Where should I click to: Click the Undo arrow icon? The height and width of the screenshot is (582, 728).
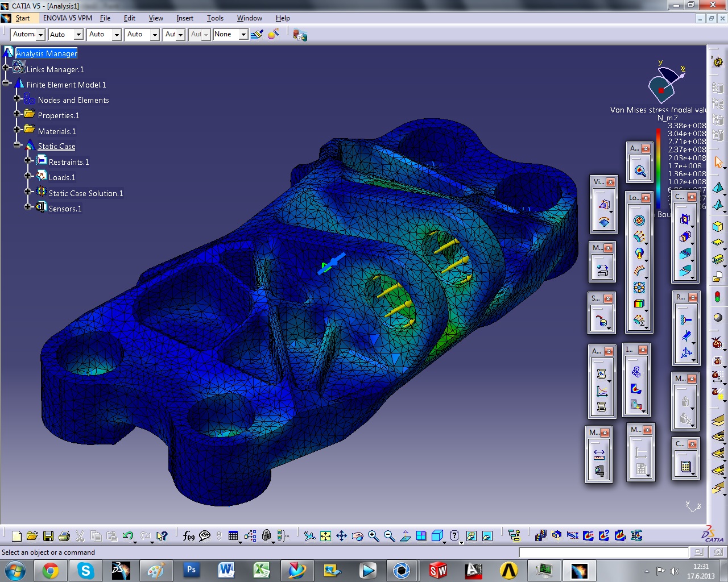(x=128, y=535)
